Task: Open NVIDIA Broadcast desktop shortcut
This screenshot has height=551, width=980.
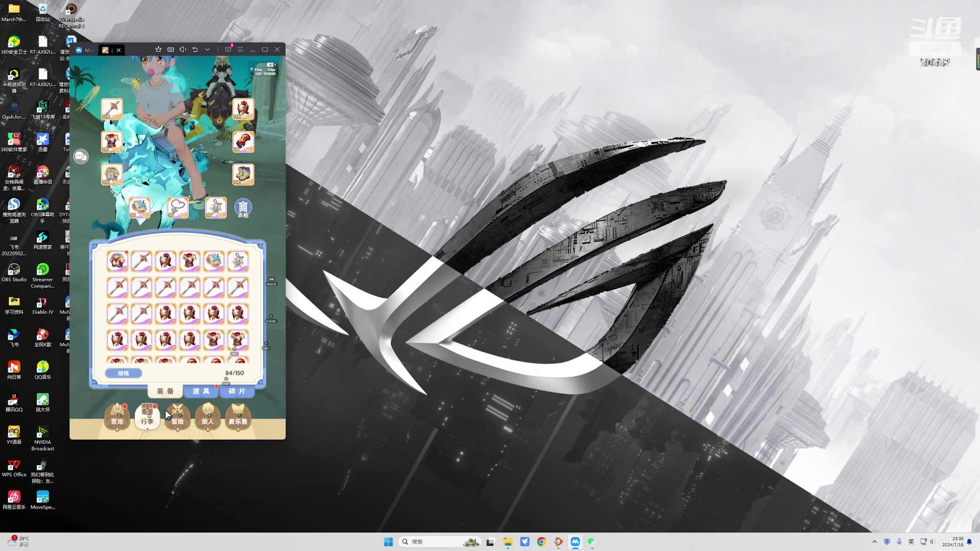Action: point(42,439)
